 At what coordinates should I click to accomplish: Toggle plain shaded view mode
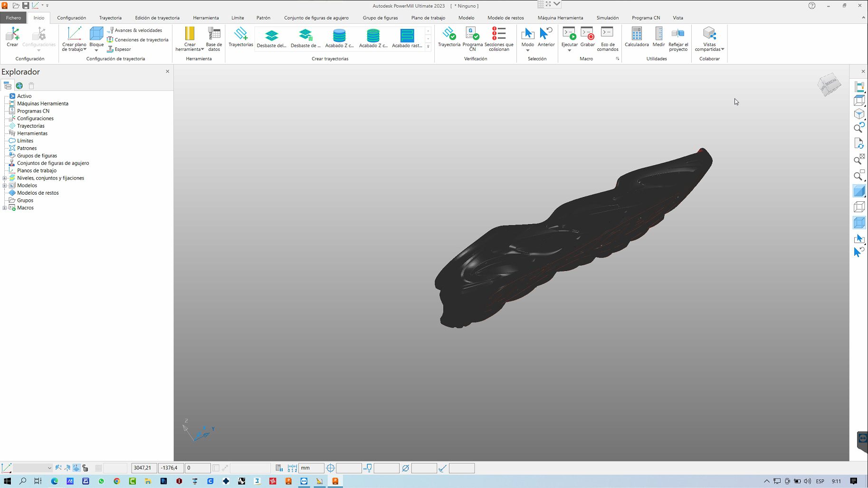point(859,191)
